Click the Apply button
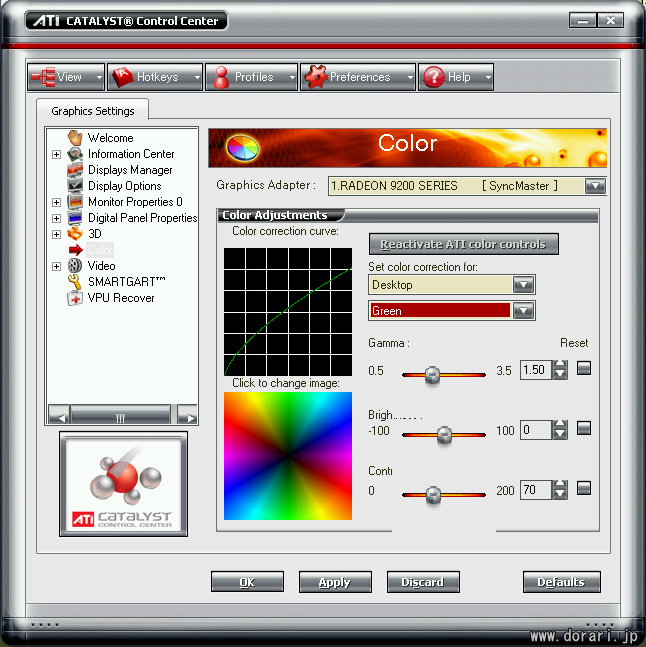This screenshot has width=646, height=647. pos(335,582)
